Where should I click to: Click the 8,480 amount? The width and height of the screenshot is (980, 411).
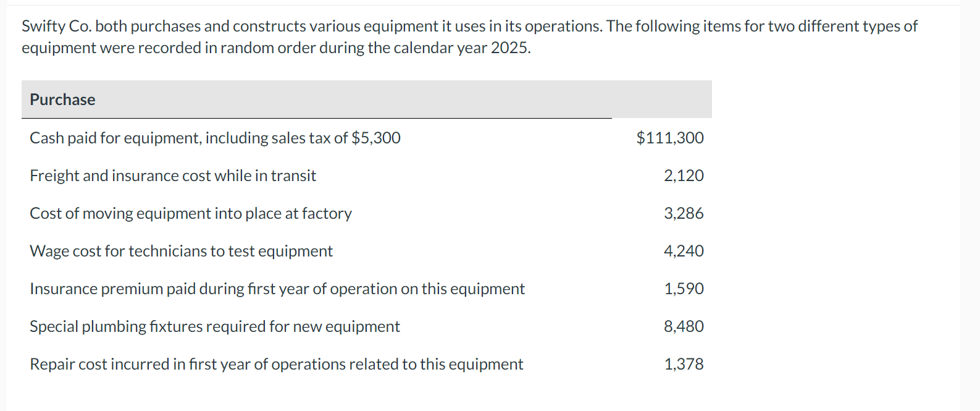tap(684, 326)
